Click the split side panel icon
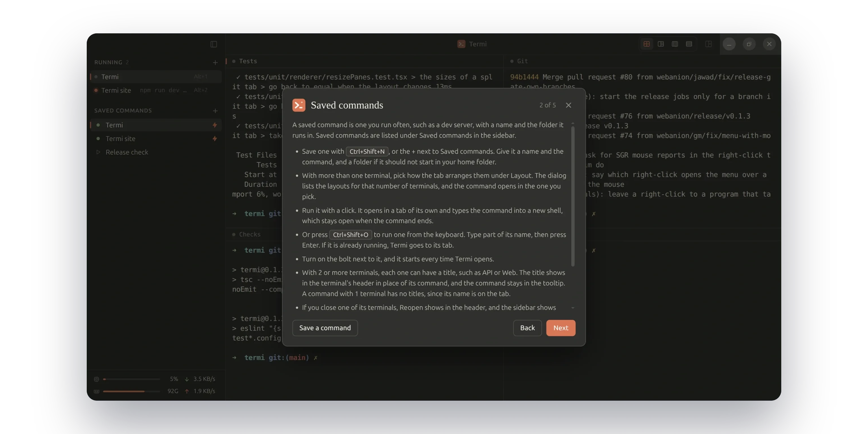The width and height of the screenshot is (868, 434). pyautogui.click(x=709, y=44)
